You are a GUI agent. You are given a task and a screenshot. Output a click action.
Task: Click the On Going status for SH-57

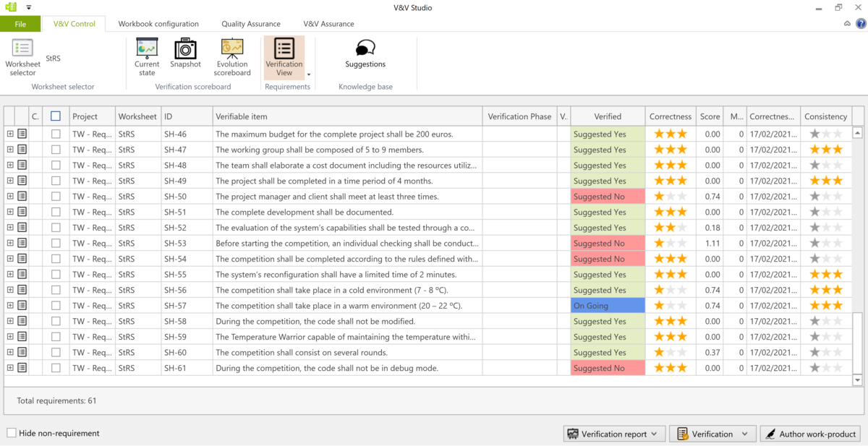click(608, 305)
